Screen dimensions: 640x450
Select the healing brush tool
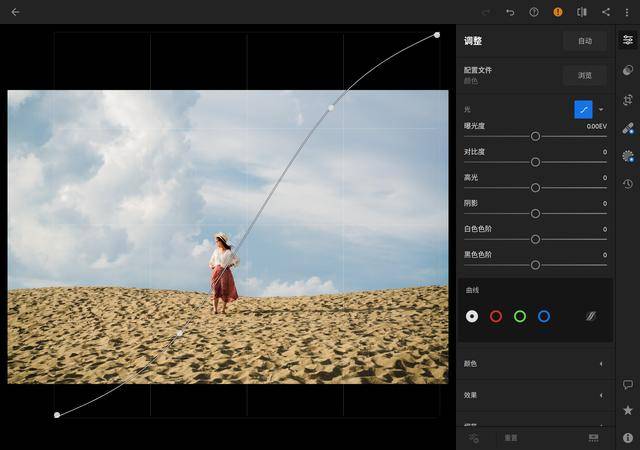tap(628, 128)
